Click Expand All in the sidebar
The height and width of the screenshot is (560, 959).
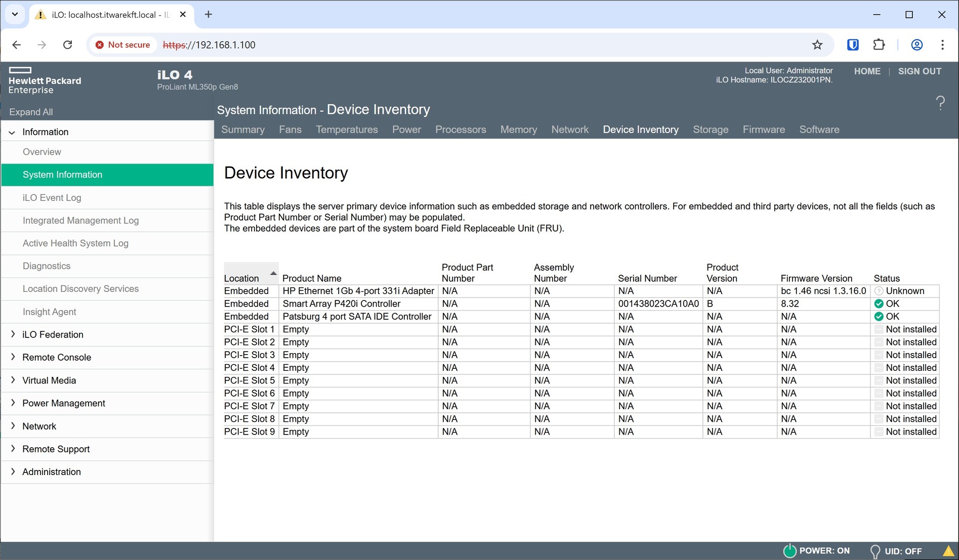pos(31,112)
